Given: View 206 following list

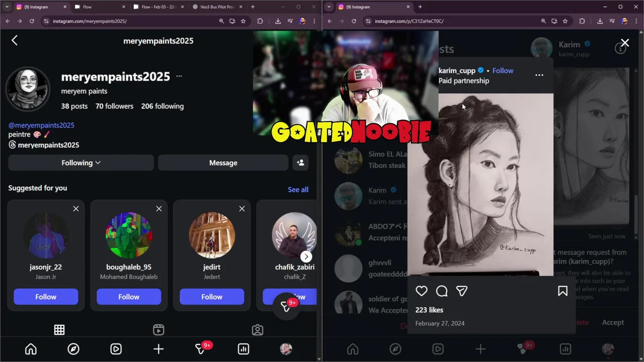Looking at the screenshot, I should 163,106.
